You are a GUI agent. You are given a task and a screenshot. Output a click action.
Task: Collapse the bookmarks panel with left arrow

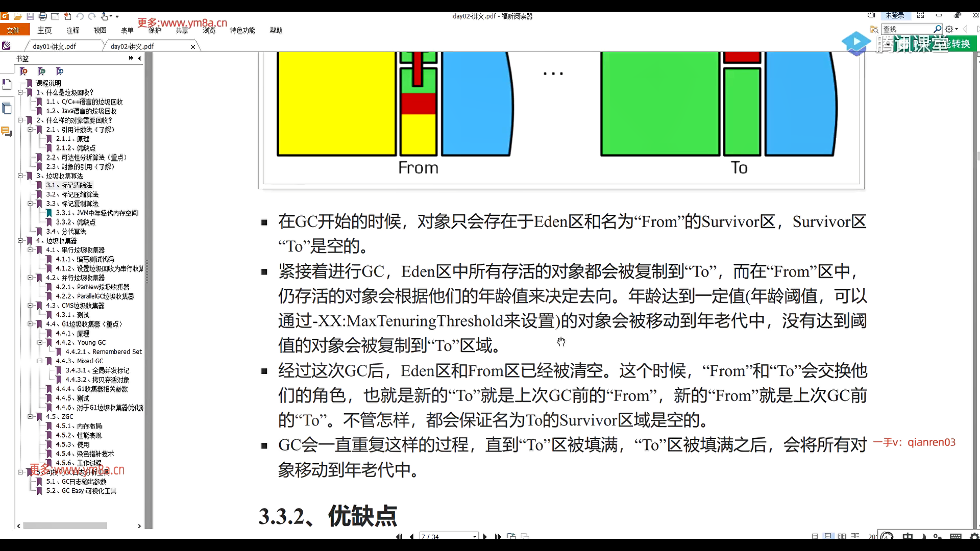tap(139, 58)
